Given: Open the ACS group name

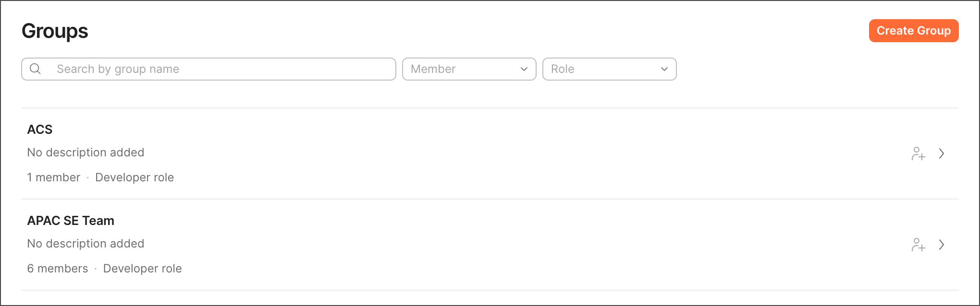Looking at the screenshot, I should (x=40, y=129).
